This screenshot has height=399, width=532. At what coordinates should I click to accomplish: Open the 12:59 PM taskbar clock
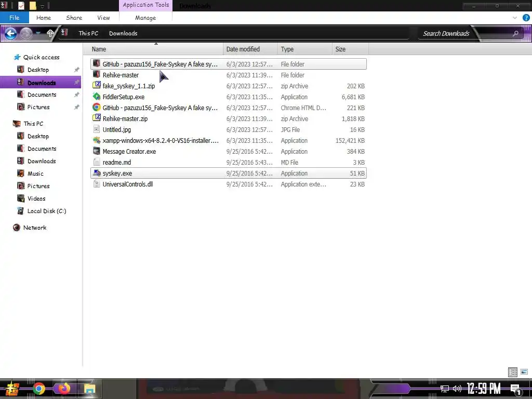coord(484,389)
